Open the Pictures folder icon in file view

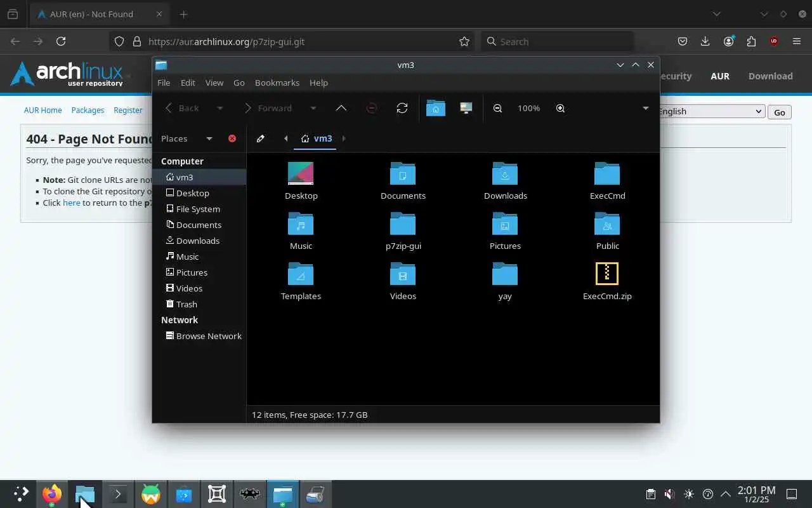pos(505,224)
